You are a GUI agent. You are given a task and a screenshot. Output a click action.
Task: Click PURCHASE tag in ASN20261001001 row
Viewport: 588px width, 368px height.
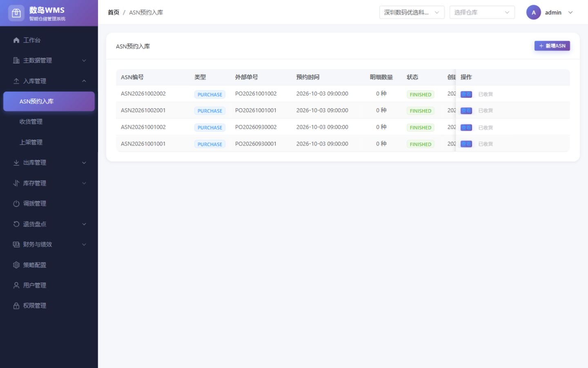click(210, 144)
